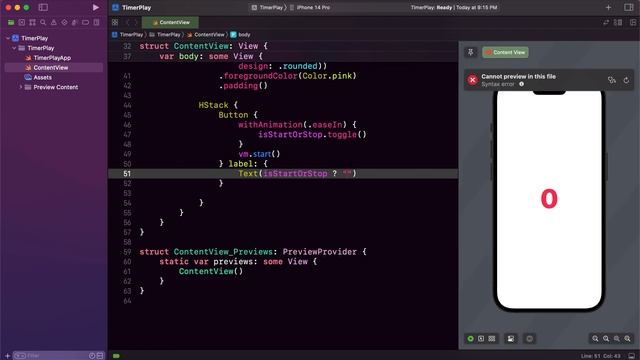
Task: Show syntax error info details
Action: (521, 84)
